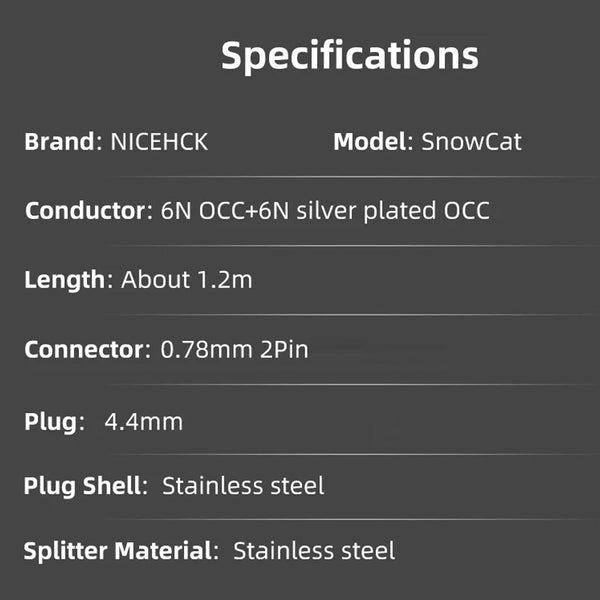600x600 pixels.
Task: Click the NICEHCK brand name
Action: point(158,141)
